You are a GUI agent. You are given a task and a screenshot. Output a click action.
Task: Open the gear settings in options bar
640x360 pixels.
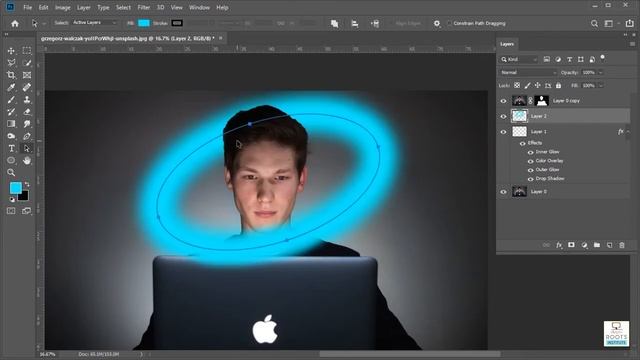(437, 24)
